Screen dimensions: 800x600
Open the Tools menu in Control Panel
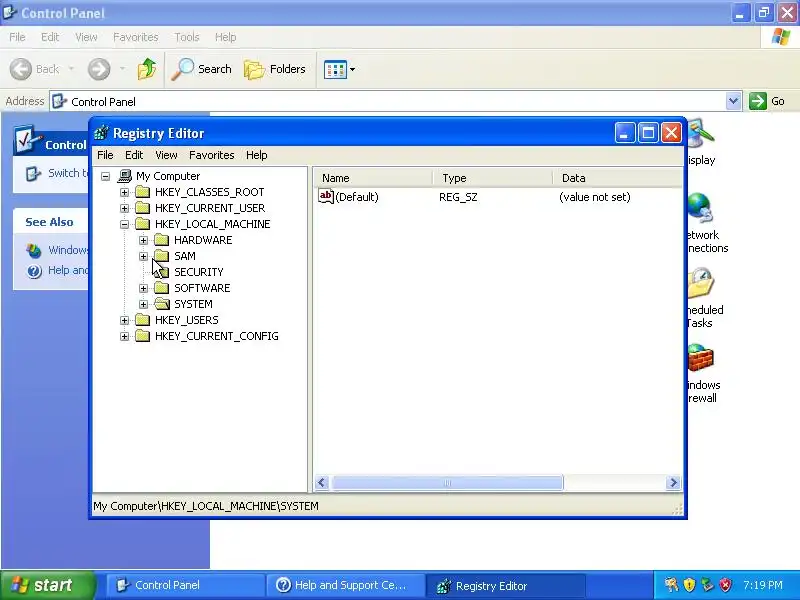point(187,37)
